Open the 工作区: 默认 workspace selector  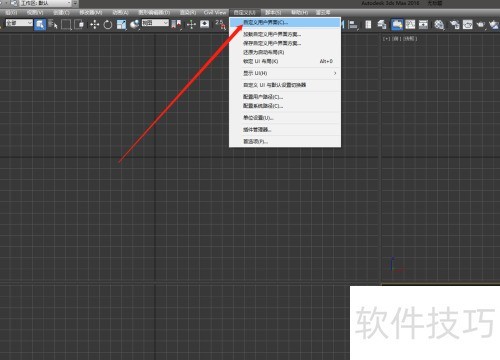[x=46, y=3]
